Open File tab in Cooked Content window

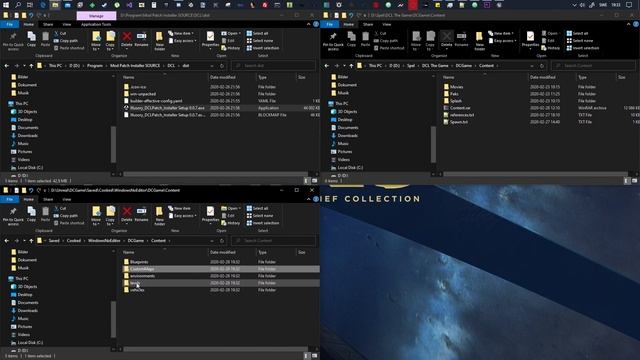(9, 199)
